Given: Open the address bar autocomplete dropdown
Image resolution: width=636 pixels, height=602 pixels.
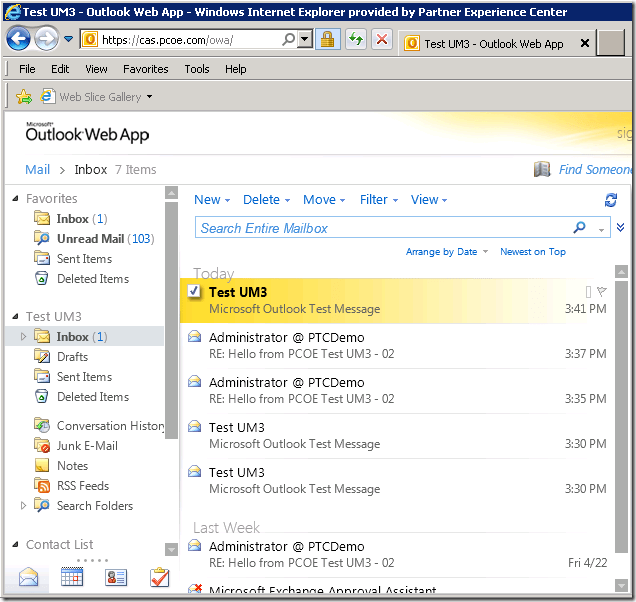Looking at the screenshot, I should (x=305, y=39).
